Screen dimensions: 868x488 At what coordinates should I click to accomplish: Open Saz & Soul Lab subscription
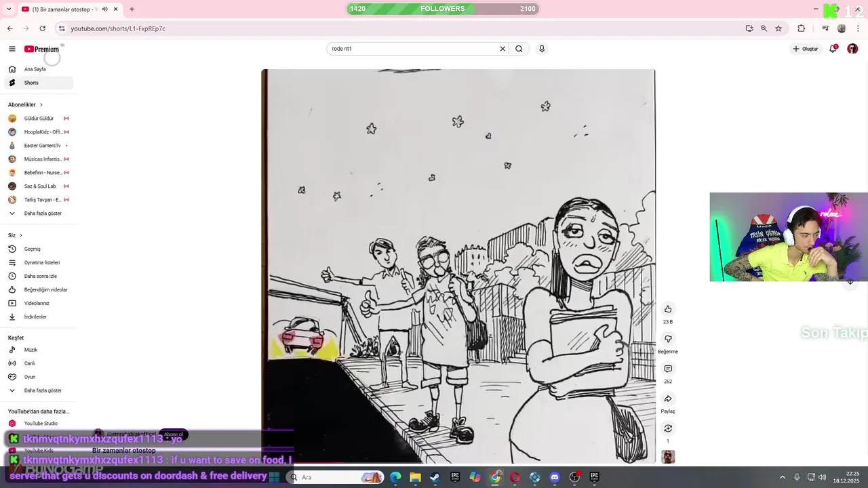[39, 186]
